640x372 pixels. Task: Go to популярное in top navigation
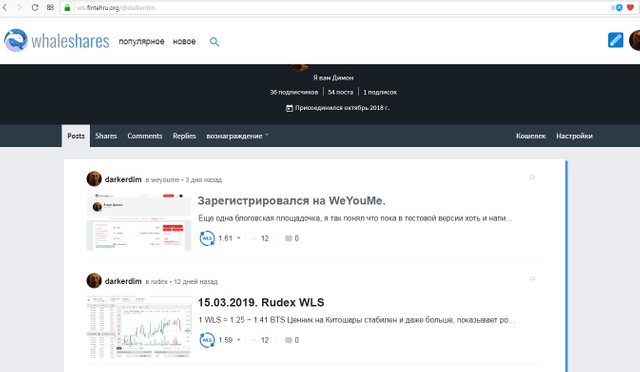[141, 42]
